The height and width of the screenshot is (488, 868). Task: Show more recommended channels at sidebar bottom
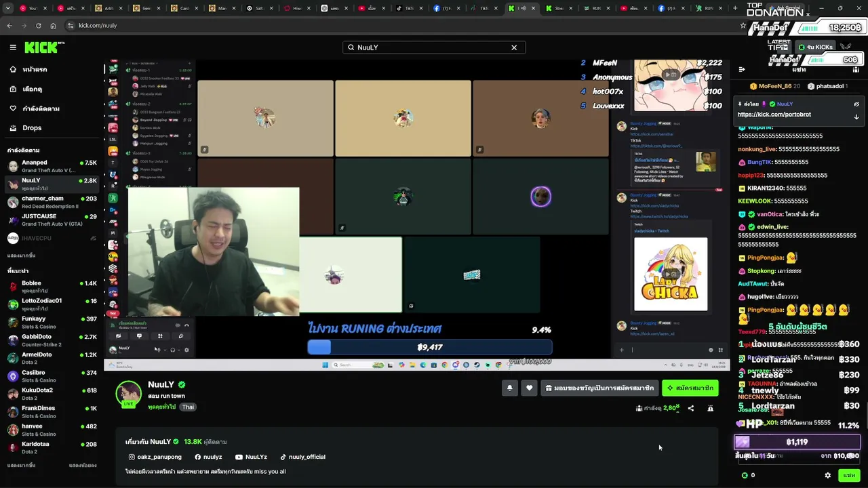pos(21,466)
